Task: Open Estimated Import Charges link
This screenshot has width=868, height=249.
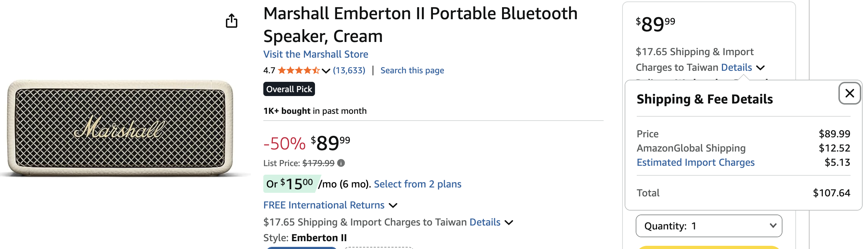Action: tap(695, 162)
